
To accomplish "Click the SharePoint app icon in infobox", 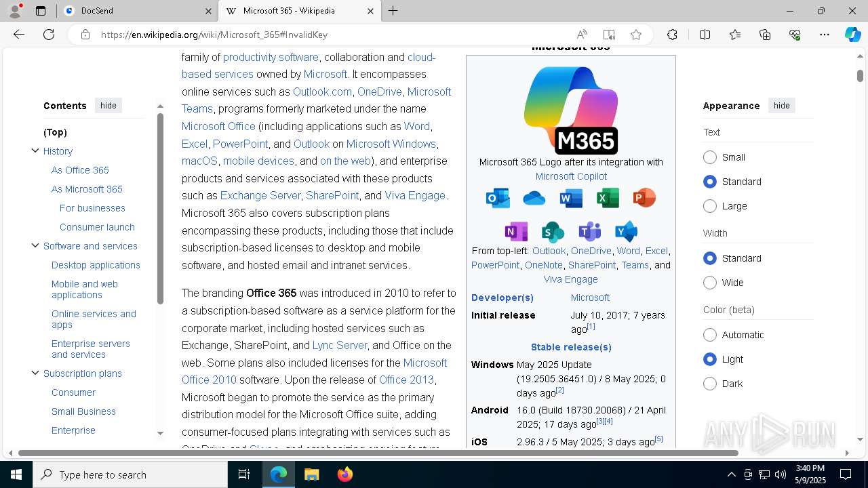I will tap(553, 231).
